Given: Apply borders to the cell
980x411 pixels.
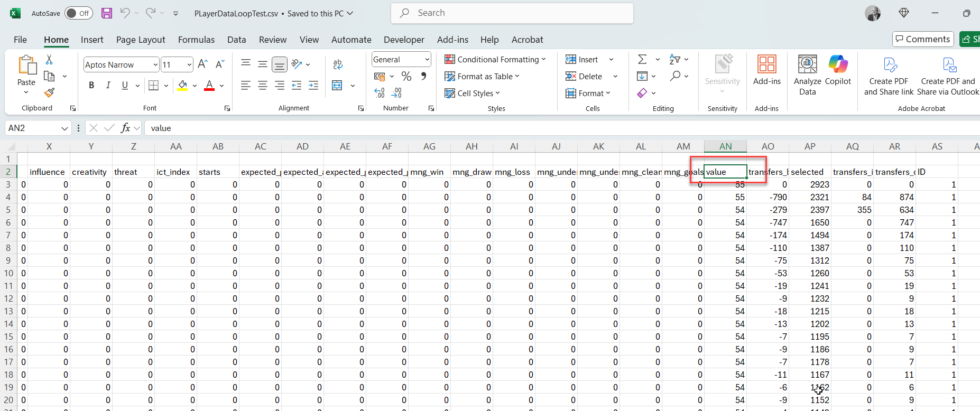Looking at the screenshot, I should click(152, 85).
